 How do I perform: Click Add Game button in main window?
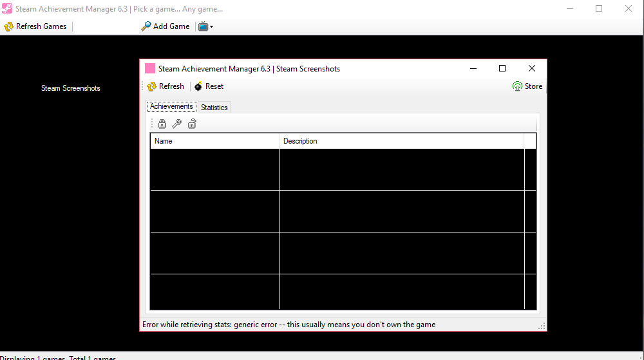point(165,26)
